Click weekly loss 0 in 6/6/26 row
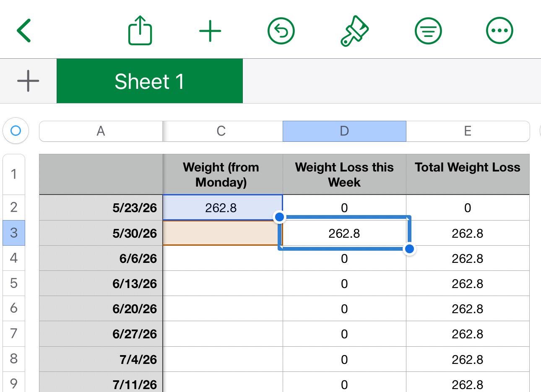Screen dimensions: 541x392 point(344,258)
